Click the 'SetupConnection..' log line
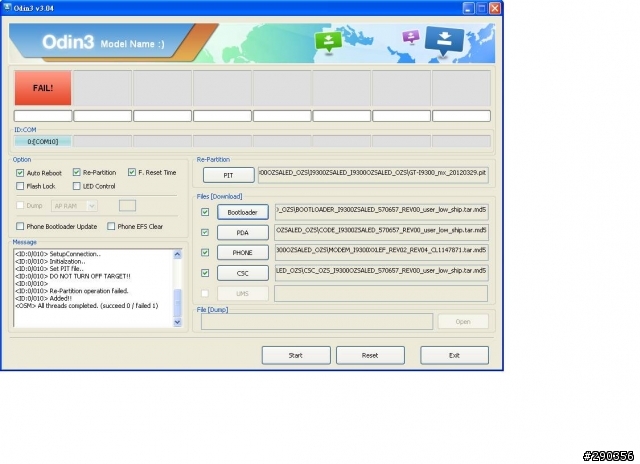This screenshot has width=640, height=464. (58, 254)
